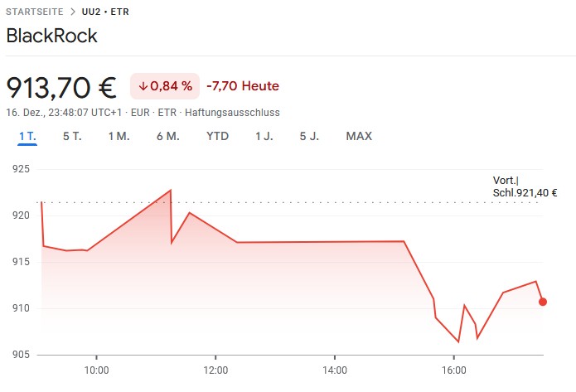Click the -7,70 Heute change text
The width and height of the screenshot is (576, 392).
point(243,86)
